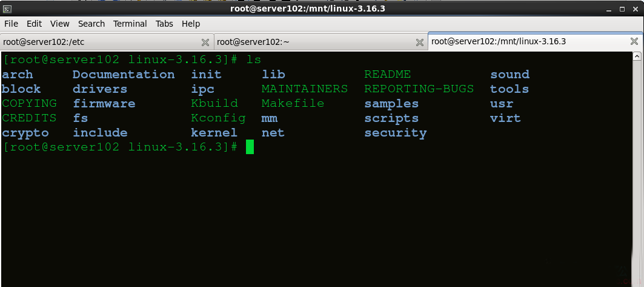This screenshot has width=644, height=287.
Task: Click the green terminal cursor block
Action: tap(250, 147)
